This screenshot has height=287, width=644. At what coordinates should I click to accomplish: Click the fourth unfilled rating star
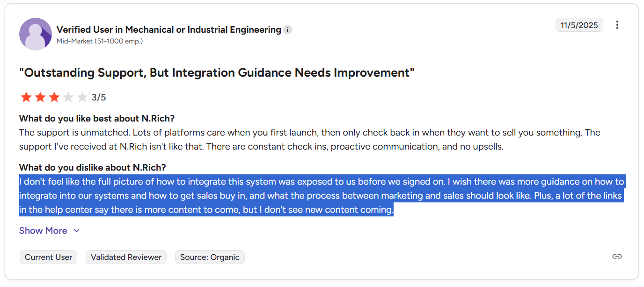pyautogui.click(x=68, y=97)
